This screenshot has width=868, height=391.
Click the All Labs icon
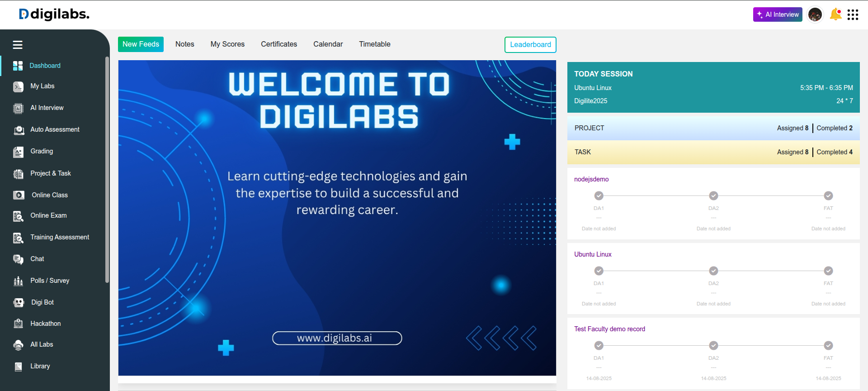click(18, 345)
